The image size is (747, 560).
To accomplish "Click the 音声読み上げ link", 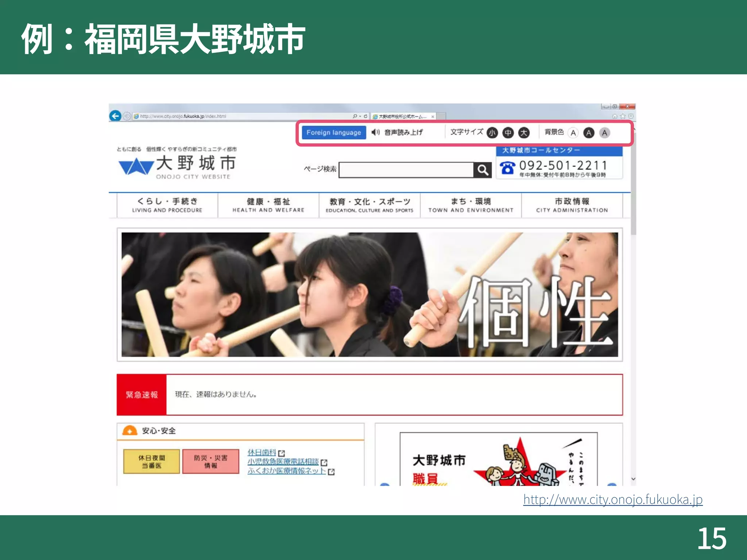I will (403, 132).
